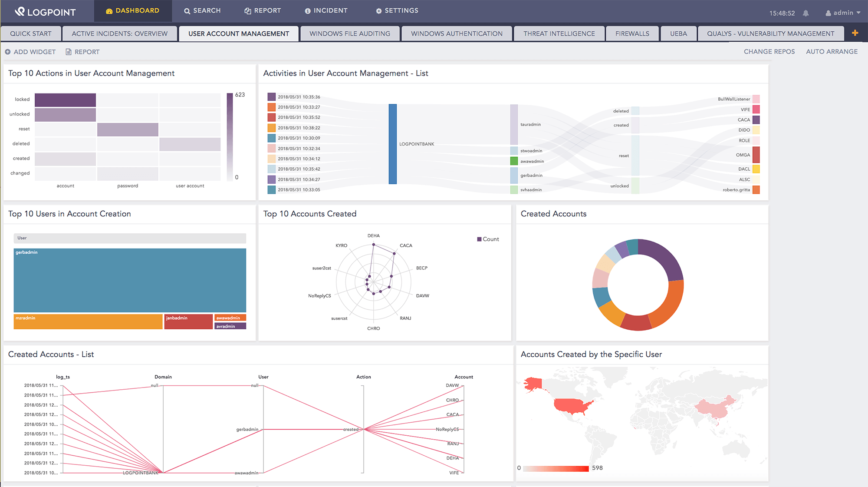Image resolution: width=868 pixels, height=487 pixels.
Task: Click the orange plus to add a dashboard
Action: (855, 32)
